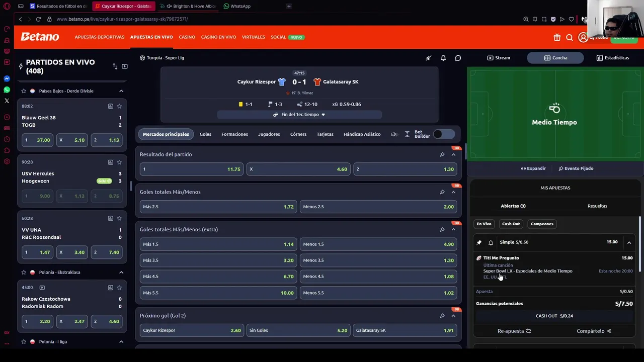Open Opera sidebar WhatsApp icon

pyautogui.click(x=7, y=90)
